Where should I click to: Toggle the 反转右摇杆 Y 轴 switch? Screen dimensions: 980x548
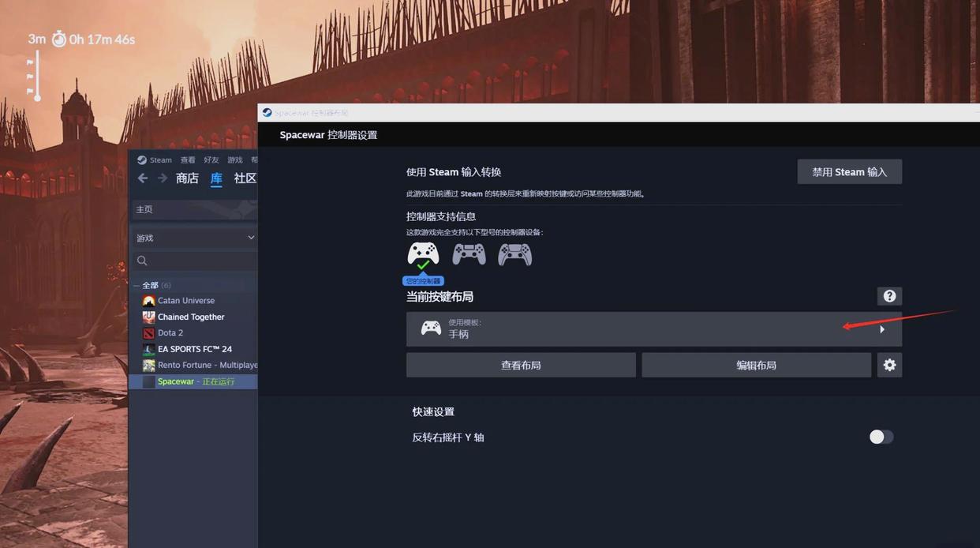(x=881, y=437)
